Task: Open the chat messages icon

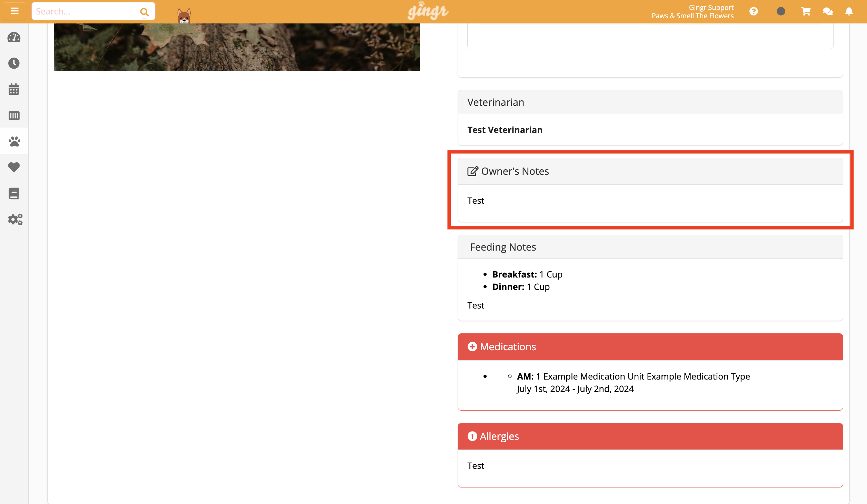Action: [828, 11]
